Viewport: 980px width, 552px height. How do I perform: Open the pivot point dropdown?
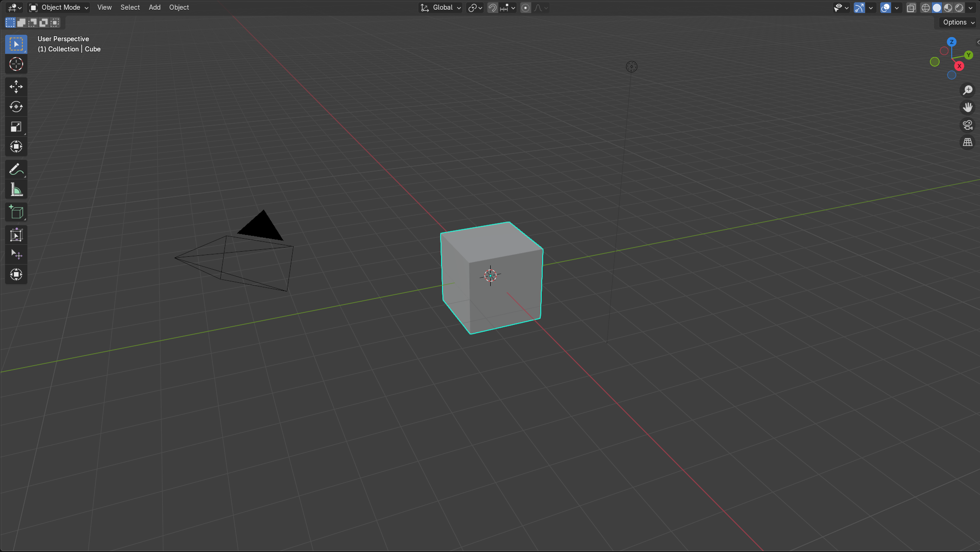pyautogui.click(x=475, y=7)
